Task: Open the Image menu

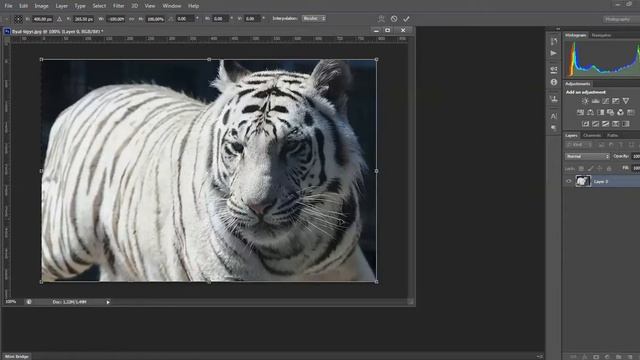Action: [x=41, y=6]
